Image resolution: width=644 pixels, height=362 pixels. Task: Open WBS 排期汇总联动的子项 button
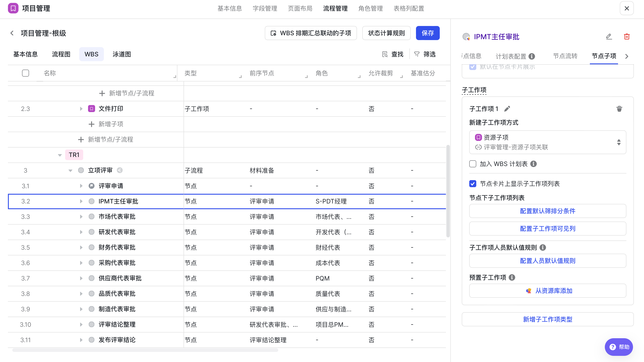click(x=311, y=33)
